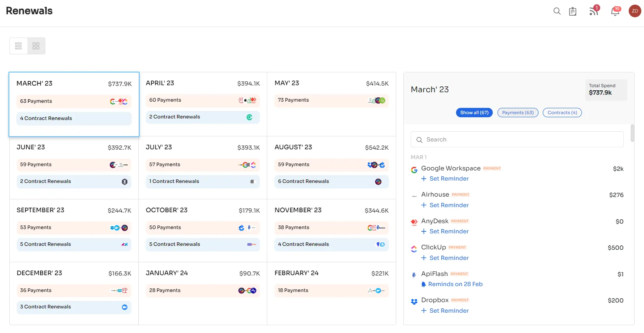Switch to list view
The height and width of the screenshot is (333, 644).
click(x=18, y=46)
